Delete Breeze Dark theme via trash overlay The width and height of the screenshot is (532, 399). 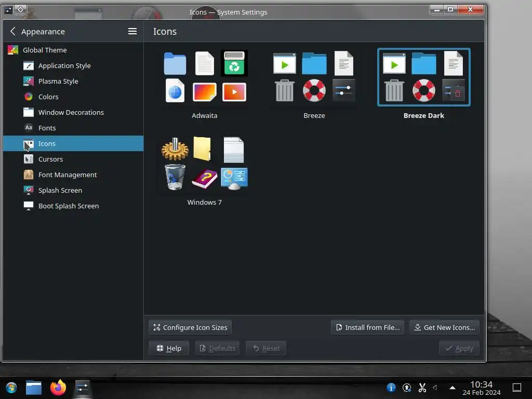coord(458,94)
